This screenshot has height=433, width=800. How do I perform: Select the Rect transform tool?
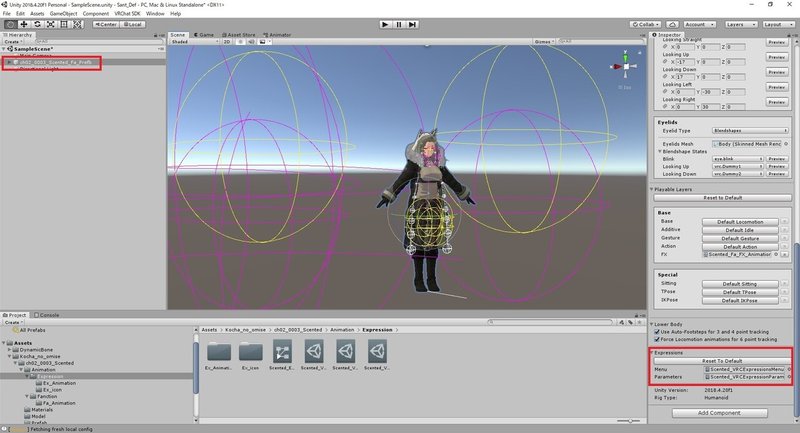point(64,24)
